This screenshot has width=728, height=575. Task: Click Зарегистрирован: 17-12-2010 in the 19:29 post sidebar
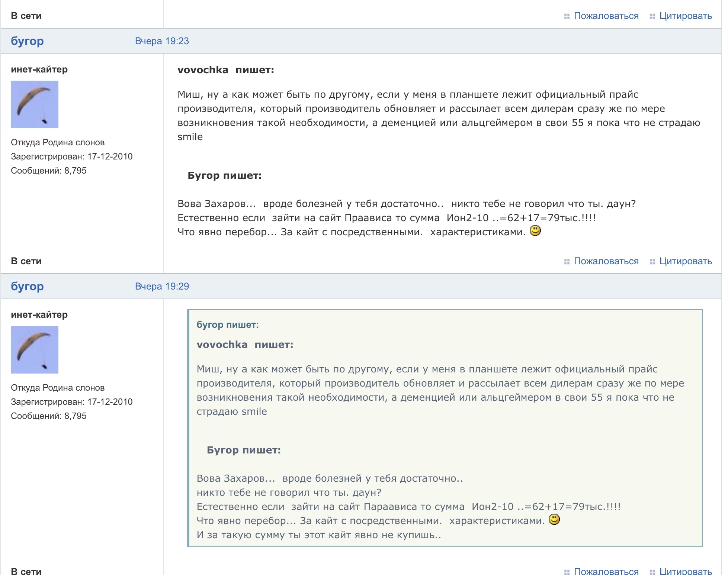[72, 402]
